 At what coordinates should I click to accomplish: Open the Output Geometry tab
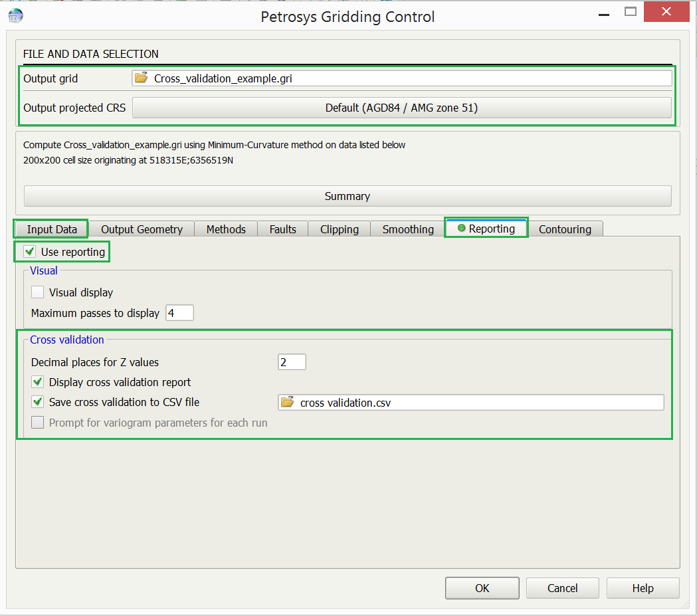142,229
